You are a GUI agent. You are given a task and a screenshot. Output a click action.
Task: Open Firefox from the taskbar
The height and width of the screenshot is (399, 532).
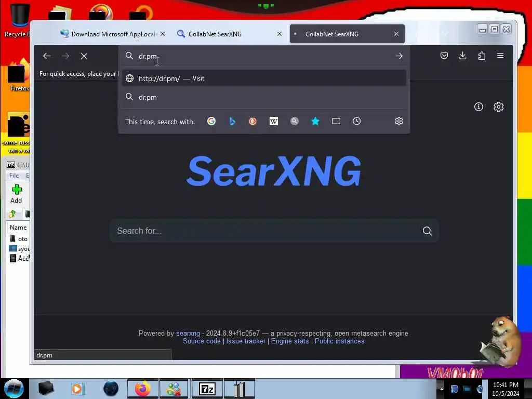(143, 389)
